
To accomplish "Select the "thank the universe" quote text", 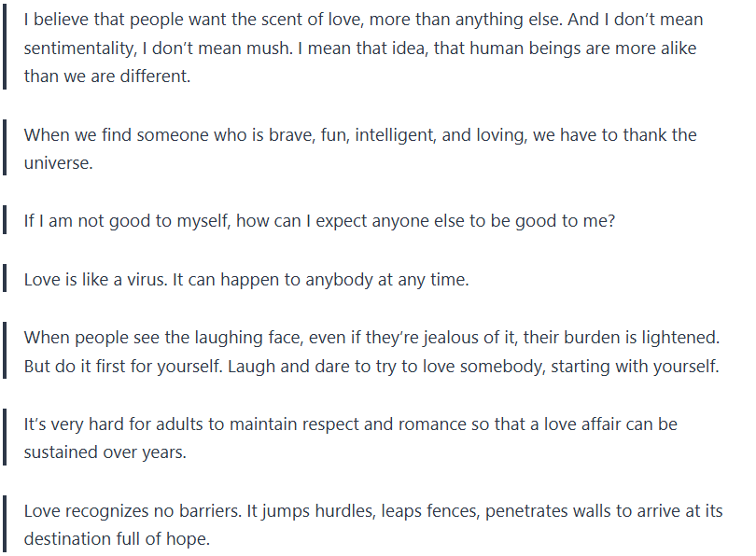I will (x=360, y=135).
